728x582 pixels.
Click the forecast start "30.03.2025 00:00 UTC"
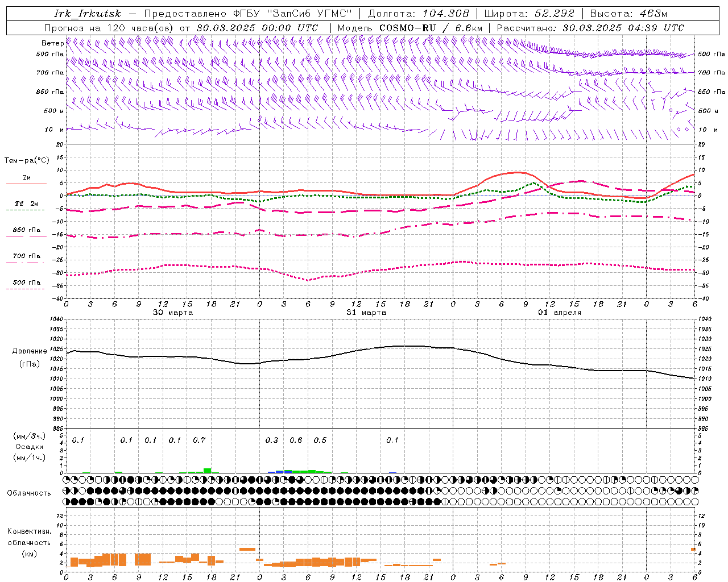[257, 28]
